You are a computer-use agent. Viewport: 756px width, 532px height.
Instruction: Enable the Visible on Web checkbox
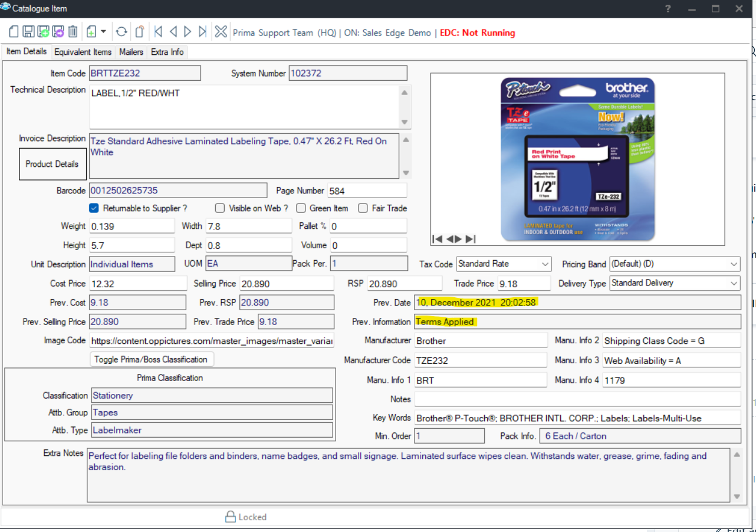pyautogui.click(x=220, y=208)
